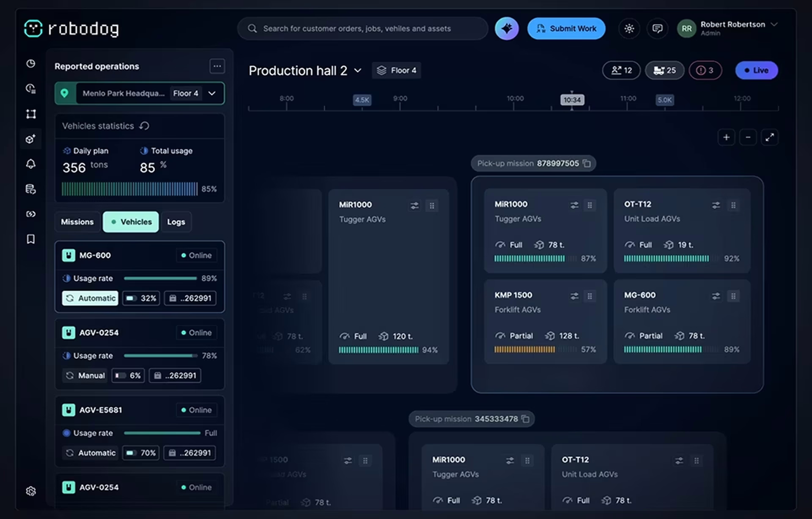Open bookmark icon in sidebar
Viewport: 812px width, 519px height.
(31, 239)
